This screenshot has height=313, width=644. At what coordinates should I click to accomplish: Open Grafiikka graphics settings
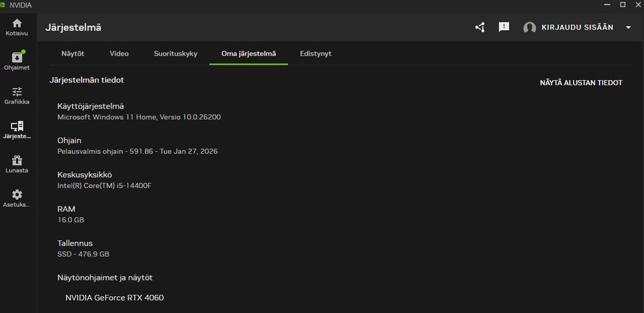click(x=17, y=95)
